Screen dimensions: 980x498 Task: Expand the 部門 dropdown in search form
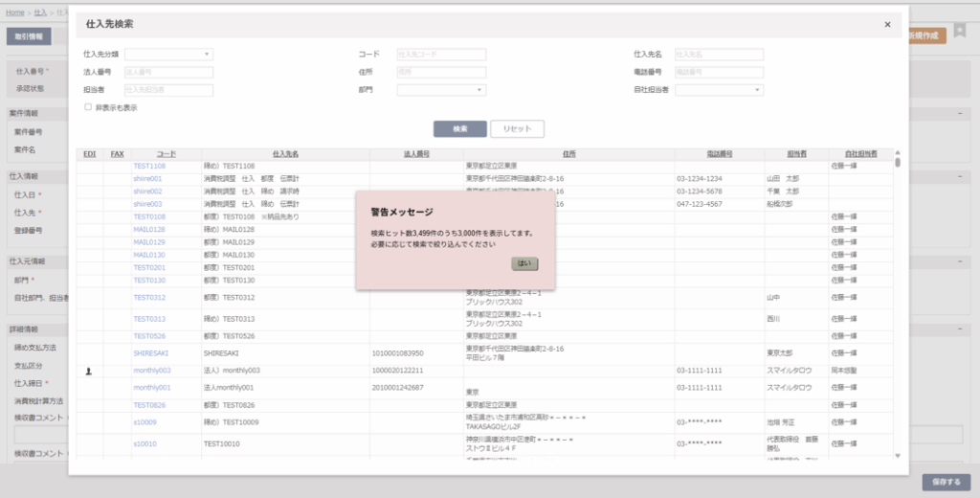pos(441,90)
